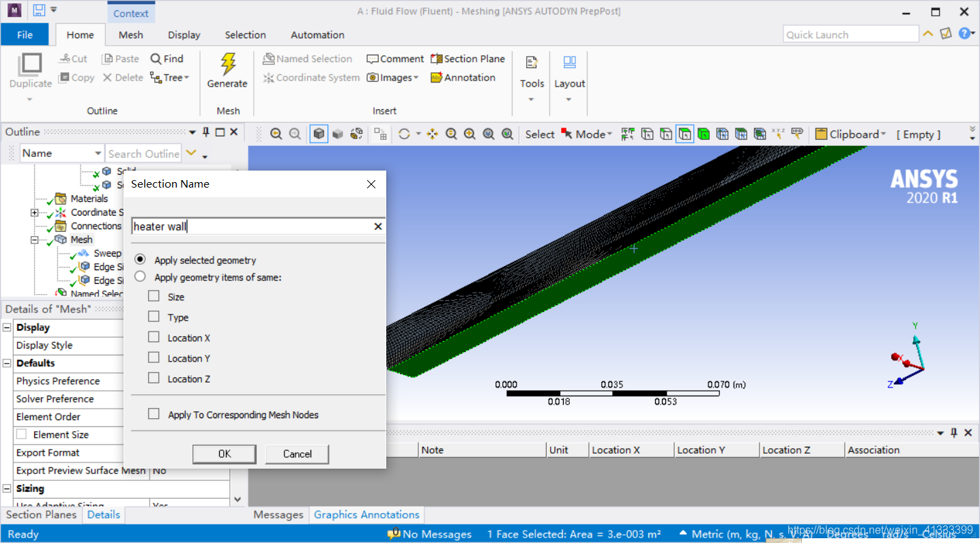The height and width of the screenshot is (543, 980).
Task: Click in the heater wall name field
Action: pos(251,226)
